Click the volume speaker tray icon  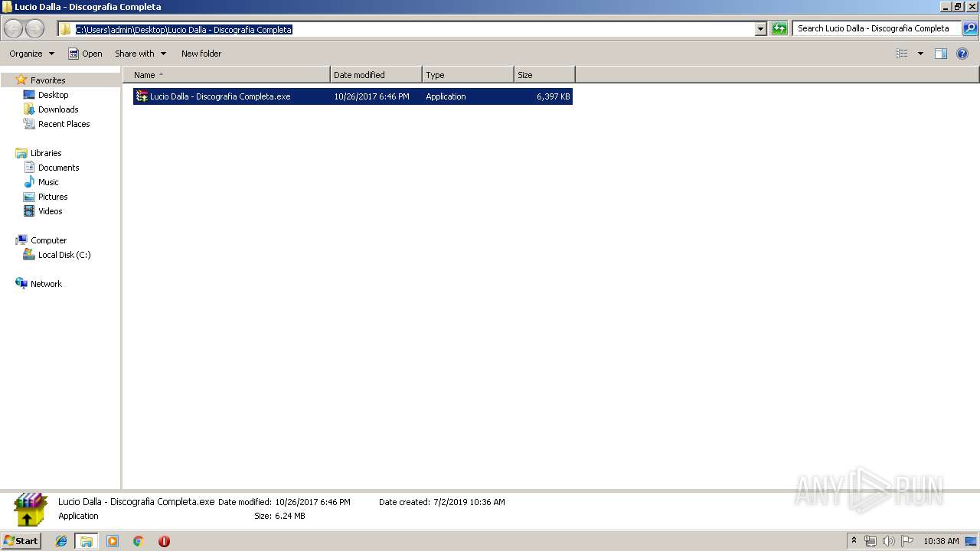[x=889, y=541]
